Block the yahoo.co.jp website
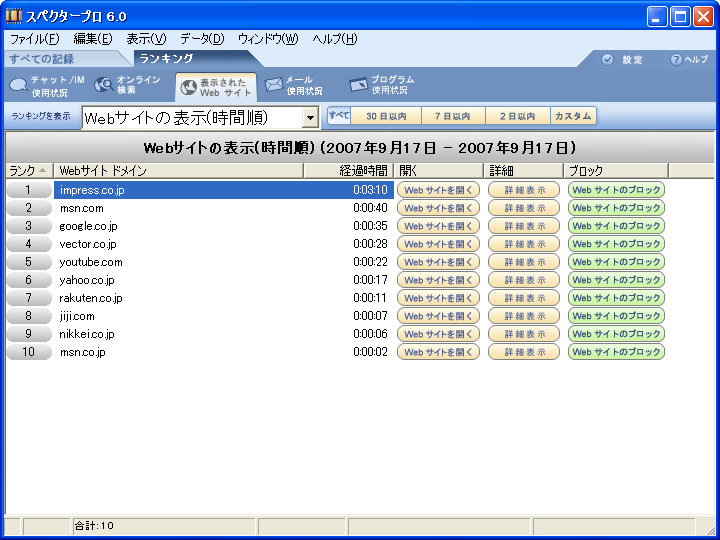720x540 pixels. [x=616, y=280]
